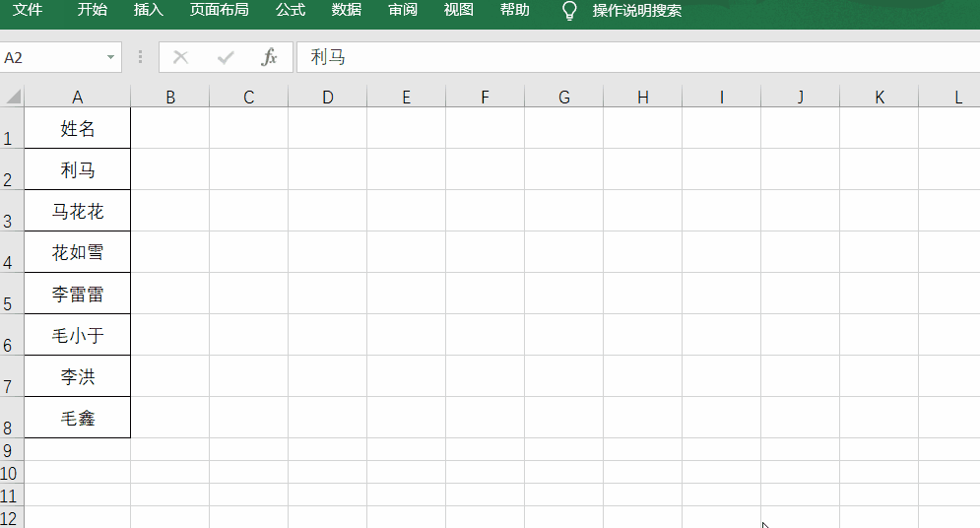Viewport: 980px width, 528px height.
Task: Select the cell with 毛小于
Action: point(78,334)
